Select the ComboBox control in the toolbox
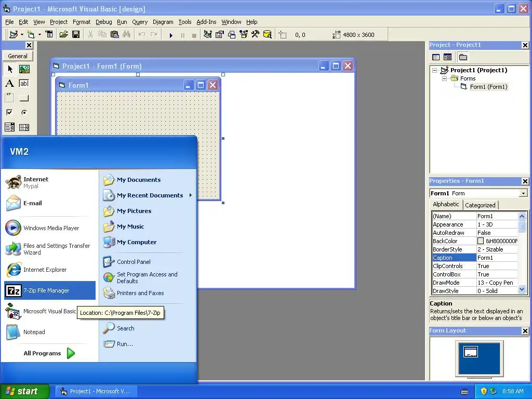Viewport: 532px width, 399px height. click(x=10, y=127)
